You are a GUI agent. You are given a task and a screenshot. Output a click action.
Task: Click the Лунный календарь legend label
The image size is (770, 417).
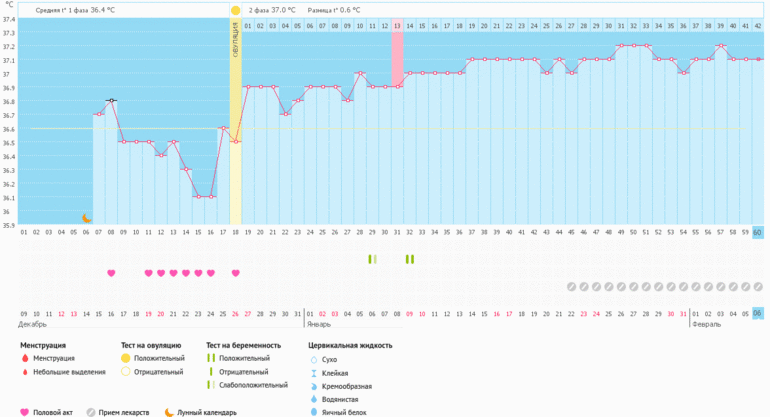click(x=207, y=412)
